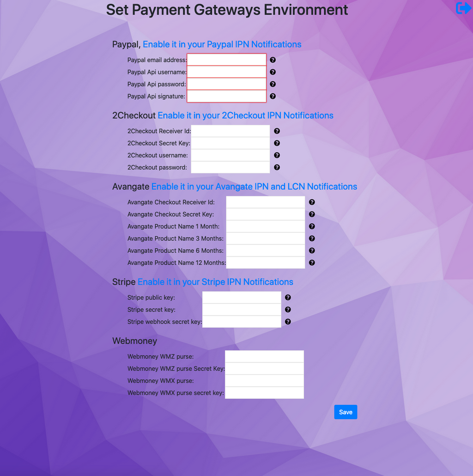Image resolution: width=473 pixels, height=476 pixels.
Task: Focus the Avangate Checkout Secret Key field
Action: tap(266, 214)
